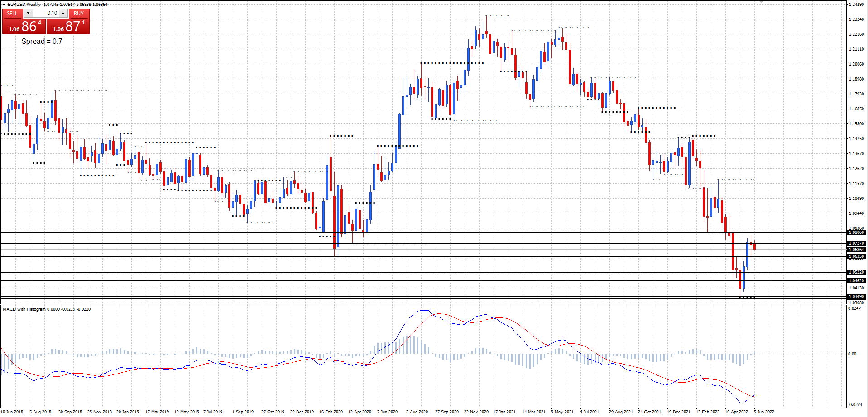Image resolution: width=868 pixels, height=417 pixels.
Task: Click the 9 May 2021 date label
Action: pyautogui.click(x=562, y=412)
